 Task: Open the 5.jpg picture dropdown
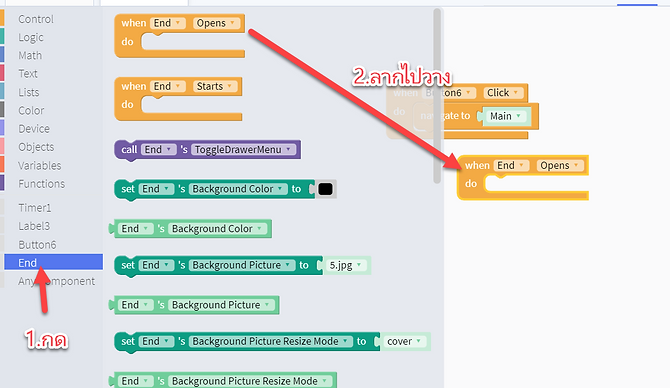346,265
